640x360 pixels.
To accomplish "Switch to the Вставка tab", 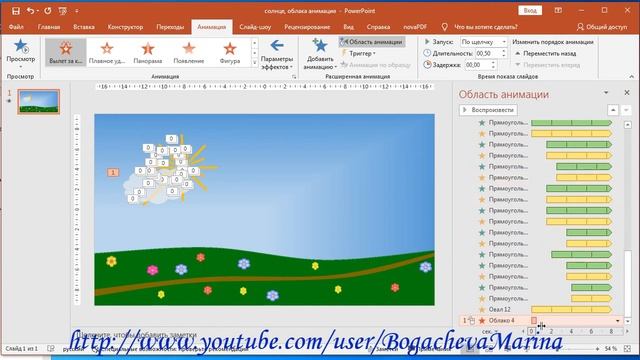I will point(84,27).
